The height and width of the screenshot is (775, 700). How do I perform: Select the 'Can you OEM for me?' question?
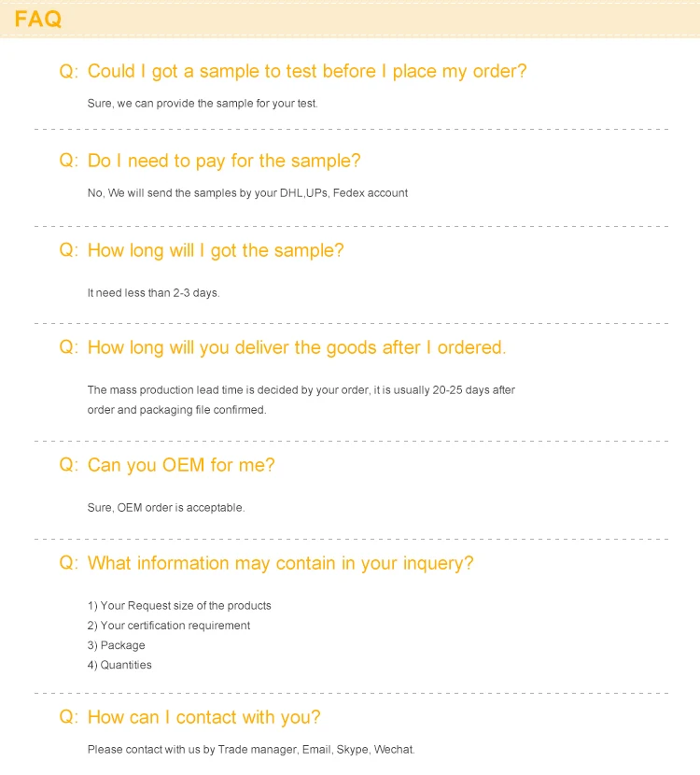[x=181, y=465]
